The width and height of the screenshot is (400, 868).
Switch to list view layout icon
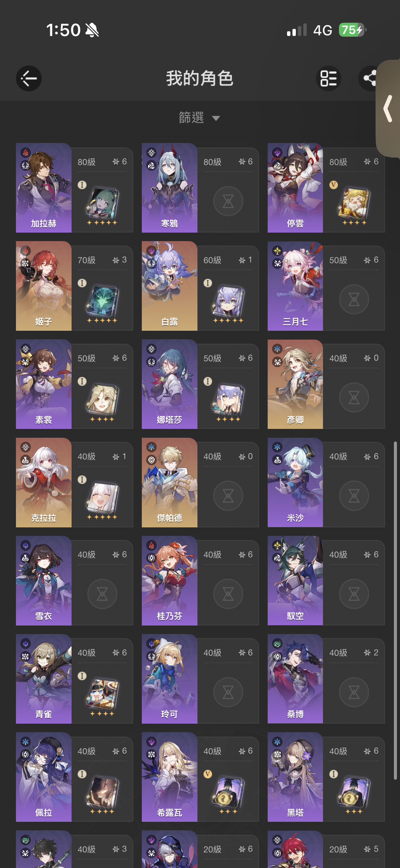pos(328,78)
